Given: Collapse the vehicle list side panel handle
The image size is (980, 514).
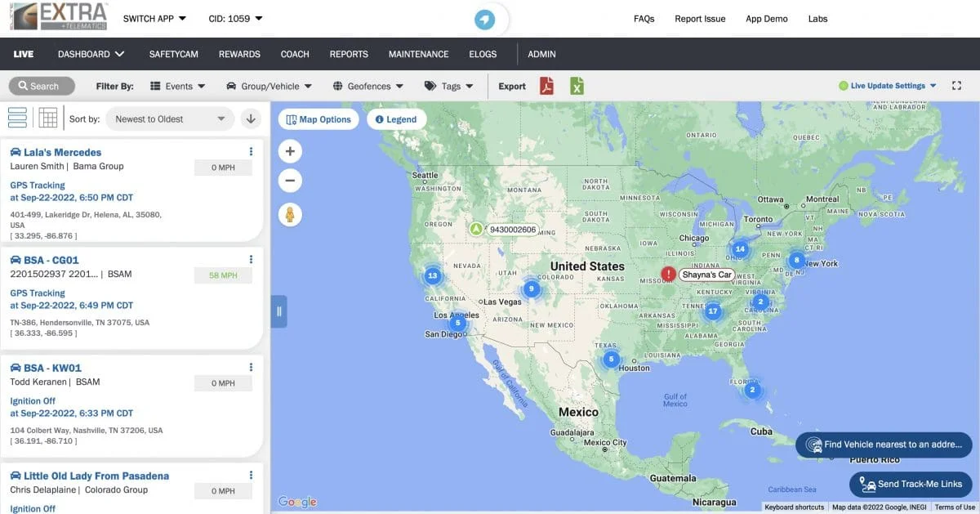Looking at the screenshot, I should (278, 311).
